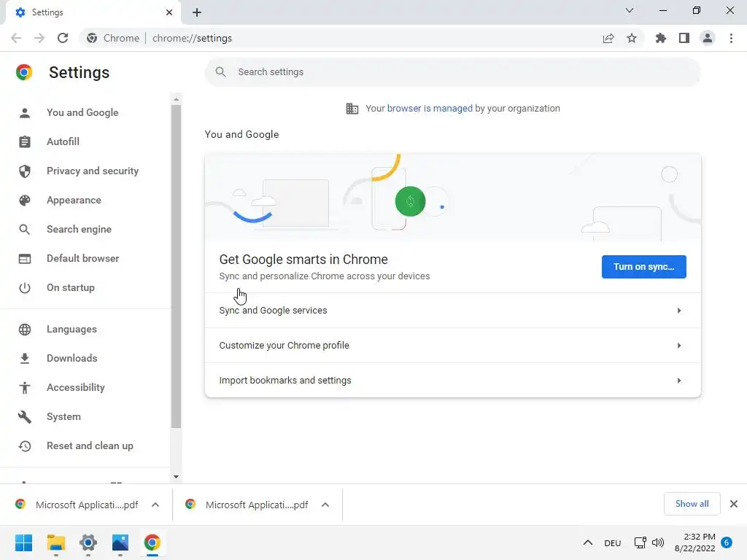The height and width of the screenshot is (560, 747).
Task: Go to System settings
Action: click(x=63, y=416)
